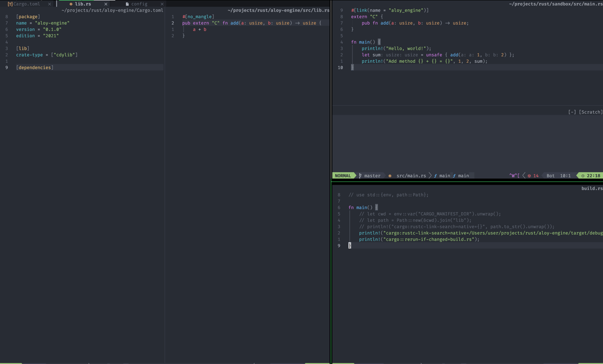The image size is (603, 364).
Task: Click the #[link(name = "aloy_engine")] line
Action: point(390,10)
